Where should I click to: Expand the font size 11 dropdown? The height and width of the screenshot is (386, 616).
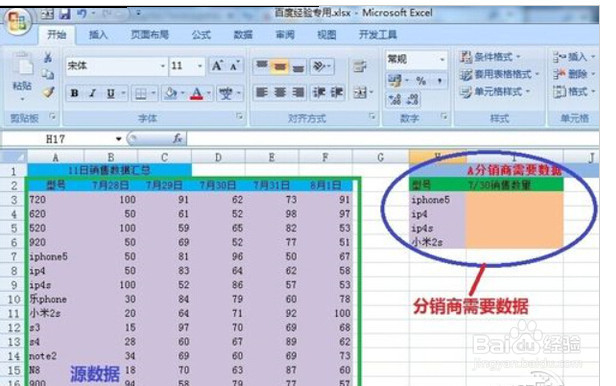200,66
